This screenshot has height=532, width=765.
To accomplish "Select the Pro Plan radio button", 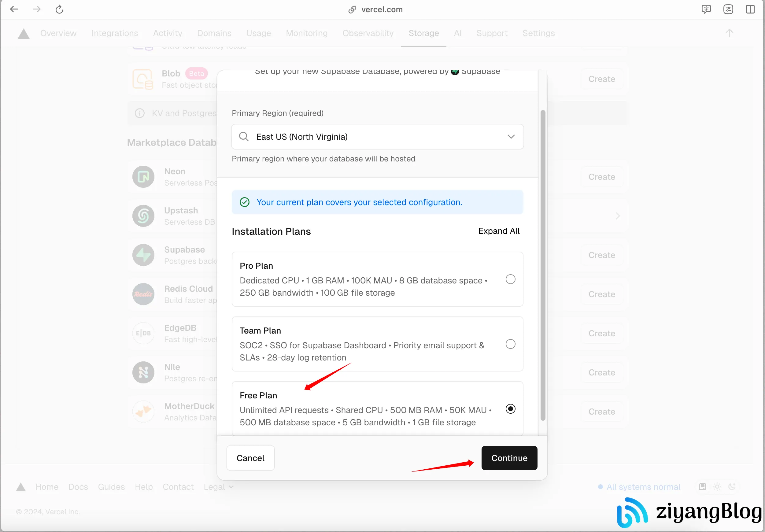I will point(510,279).
